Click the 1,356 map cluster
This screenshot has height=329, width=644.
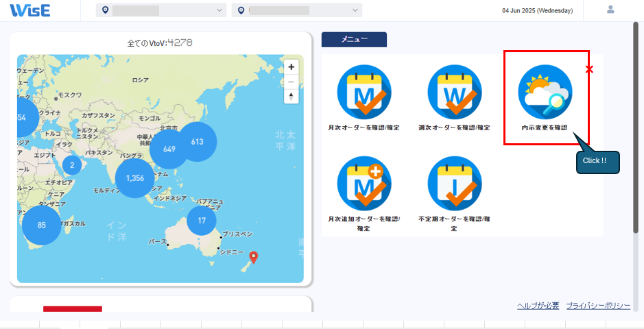tap(135, 178)
